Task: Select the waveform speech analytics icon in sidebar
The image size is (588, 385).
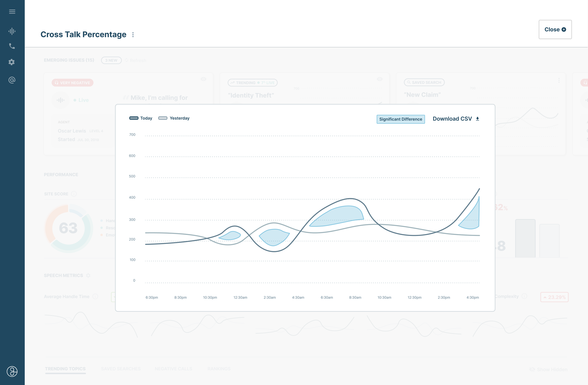Action: pyautogui.click(x=12, y=31)
